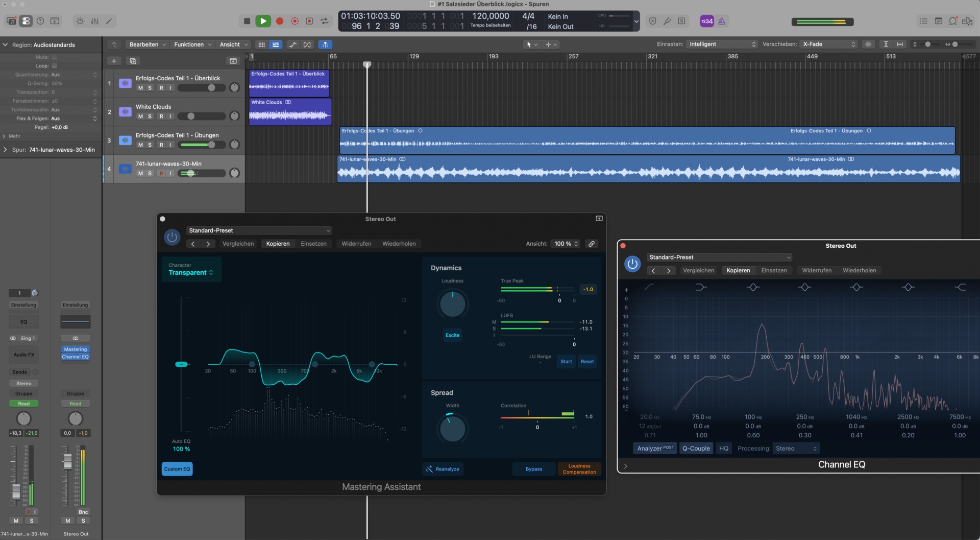Open the List Editors icon top right
This screenshot has width=980, height=540.
(923, 21)
